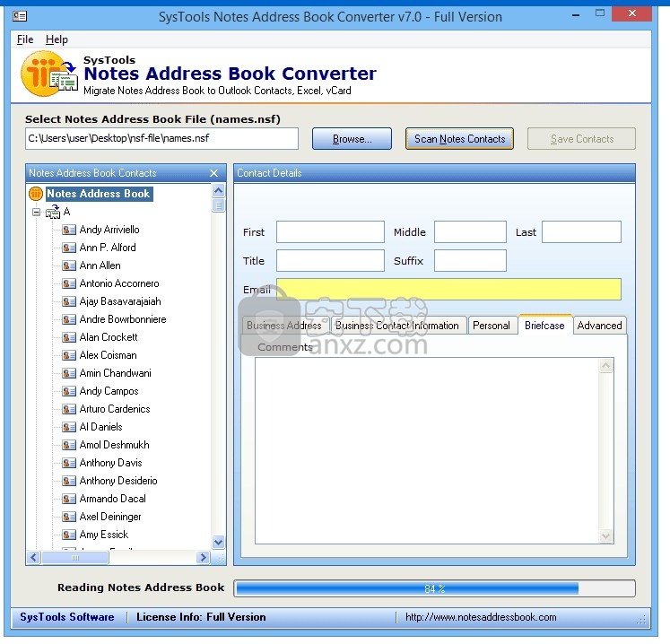Click the Notes Address Book root icon
Viewport: 670px width, 644px height.
pyautogui.click(x=36, y=194)
